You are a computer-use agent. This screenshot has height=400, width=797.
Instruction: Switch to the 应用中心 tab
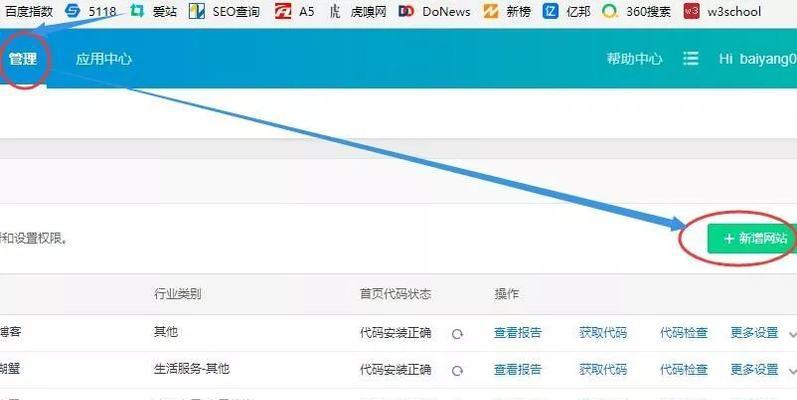coord(104,59)
